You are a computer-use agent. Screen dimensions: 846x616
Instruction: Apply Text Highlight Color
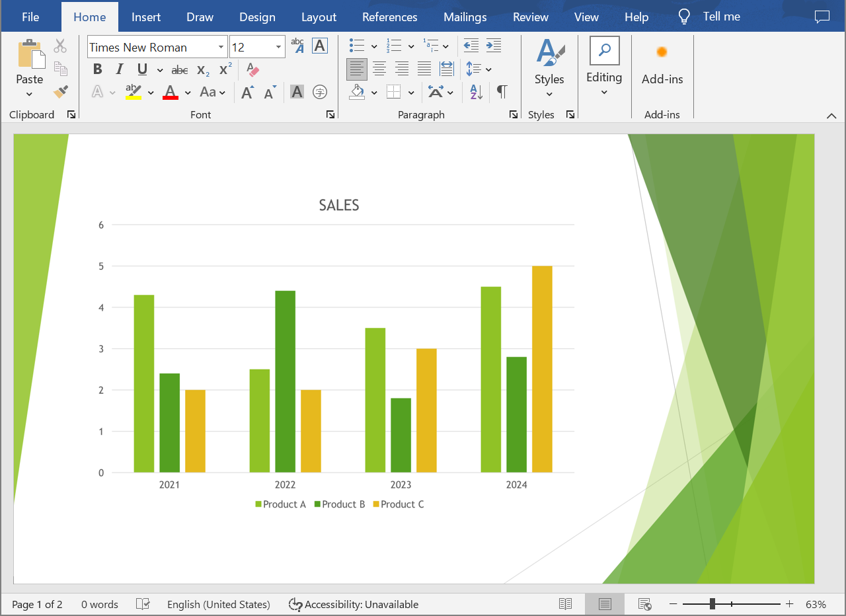pos(132,92)
